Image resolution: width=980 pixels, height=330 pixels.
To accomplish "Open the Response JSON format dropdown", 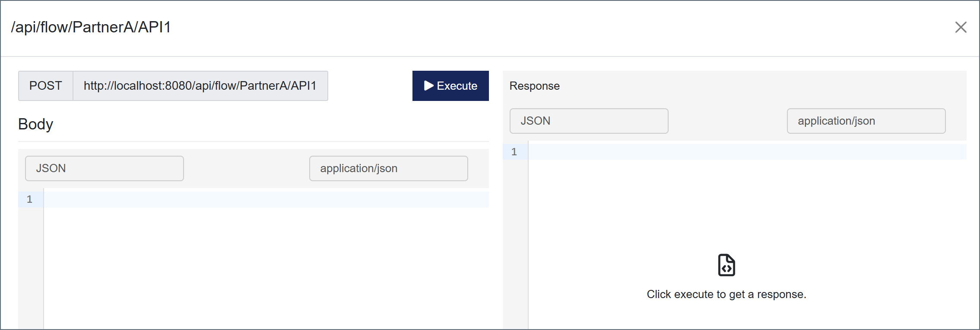I will coord(589,121).
